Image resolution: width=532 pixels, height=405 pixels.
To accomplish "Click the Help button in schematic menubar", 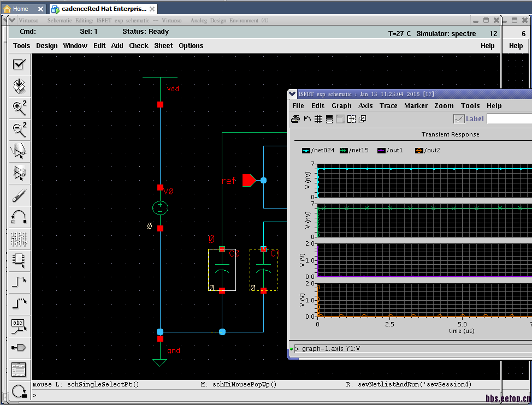I will coord(487,46).
